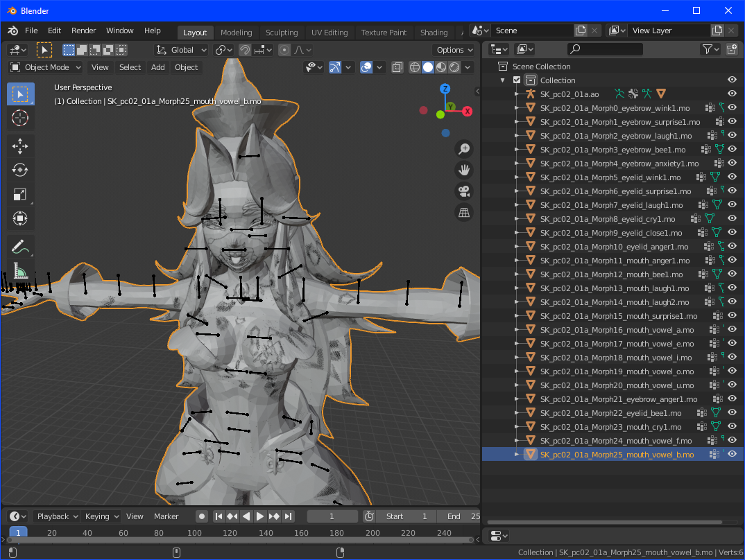
Task: Select the Move tool in toolbar
Action: tap(20, 146)
